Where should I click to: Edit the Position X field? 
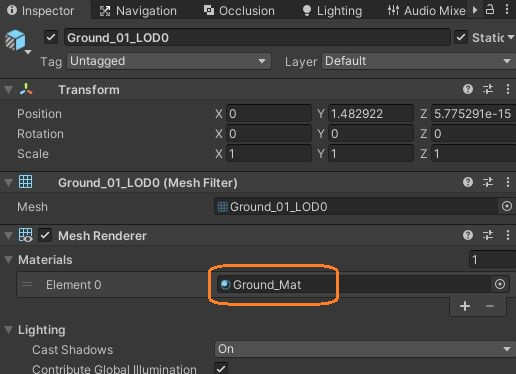coord(269,114)
